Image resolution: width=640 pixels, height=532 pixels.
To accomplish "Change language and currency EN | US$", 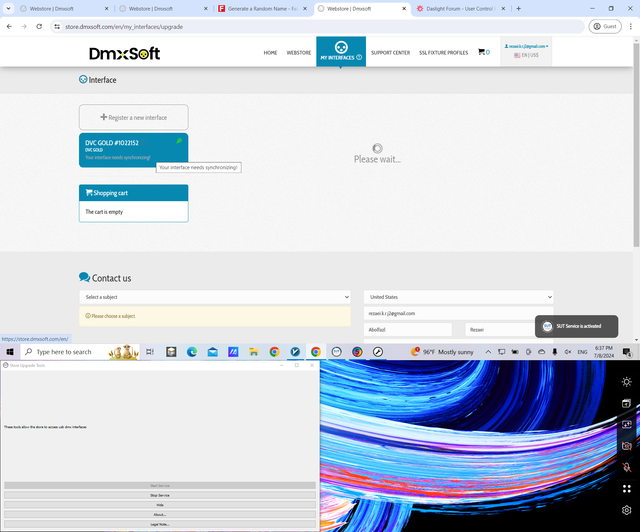I will [526, 55].
